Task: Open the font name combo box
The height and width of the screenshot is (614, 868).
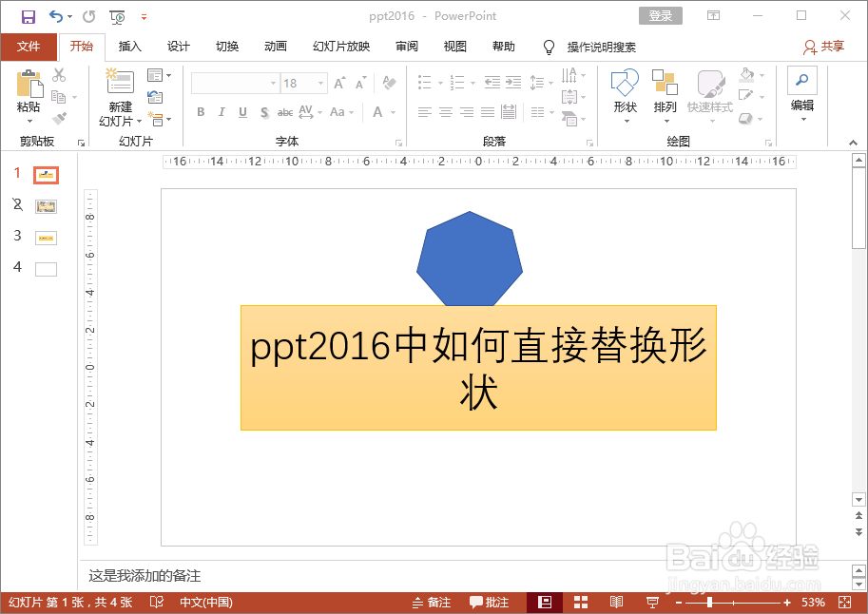Action: 235,84
